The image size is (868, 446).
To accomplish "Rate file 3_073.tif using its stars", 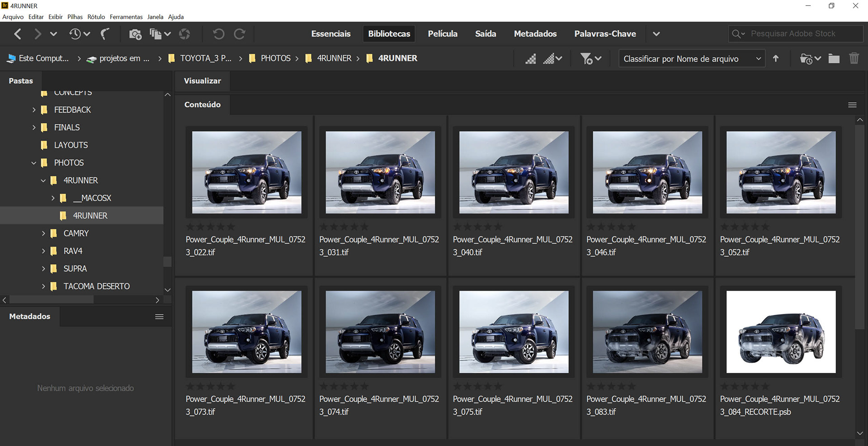I will tap(210, 386).
